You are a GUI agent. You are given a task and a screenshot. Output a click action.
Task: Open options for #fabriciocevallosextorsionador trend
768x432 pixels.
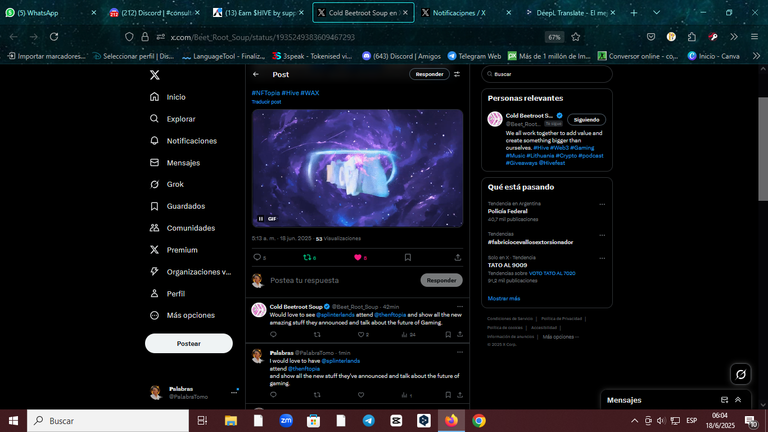click(x=602, y=235)
